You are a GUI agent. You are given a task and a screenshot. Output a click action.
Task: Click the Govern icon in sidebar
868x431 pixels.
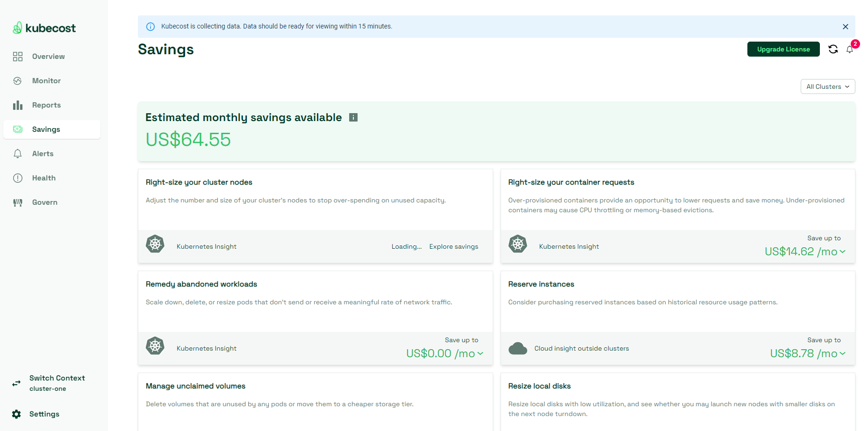pos(18,202)
